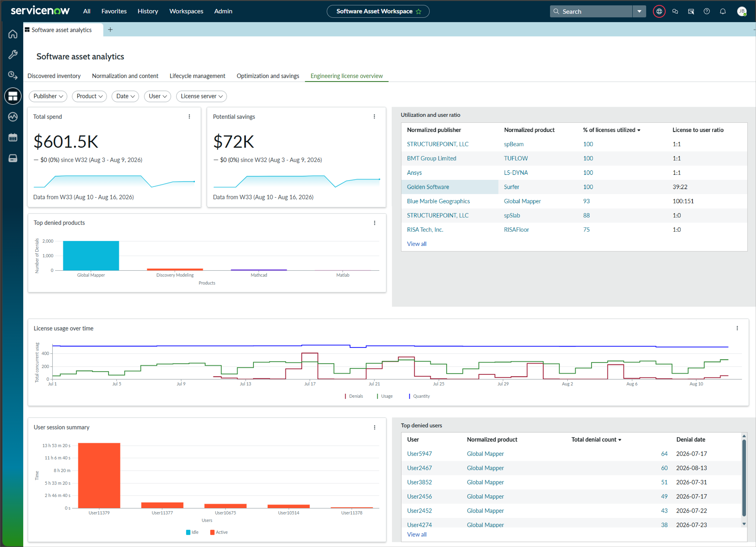Viewport: 756px width, 547px height.
Task: Toggle Usage series in chart legend
Action: click(385, 396)
